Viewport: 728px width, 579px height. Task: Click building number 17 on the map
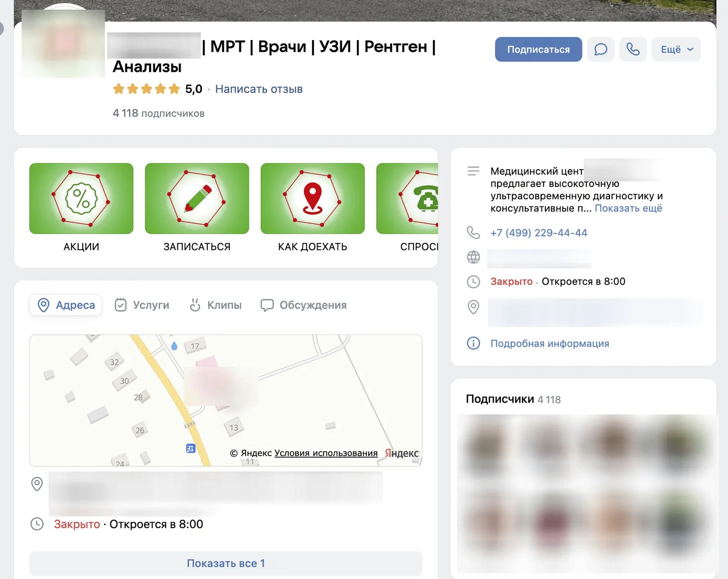tap(195, 347)
